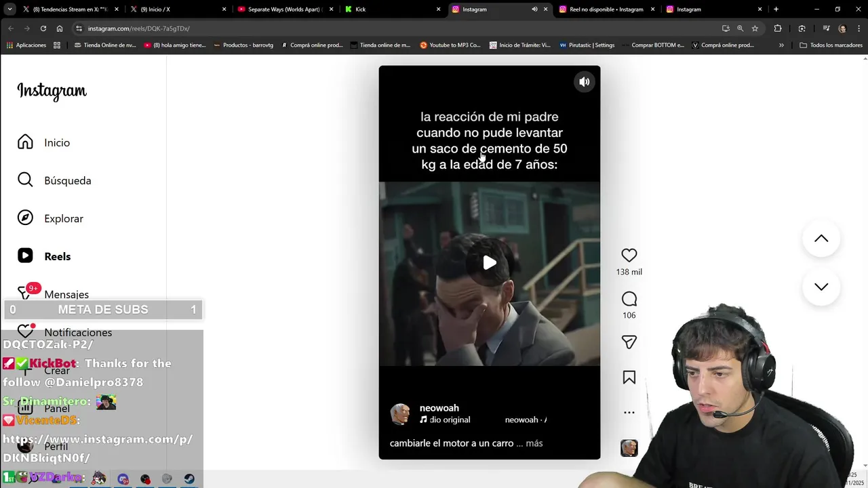Open Inicio de Trámite bookmark
Screen dimensions: 868x488
tap(519, 45)
